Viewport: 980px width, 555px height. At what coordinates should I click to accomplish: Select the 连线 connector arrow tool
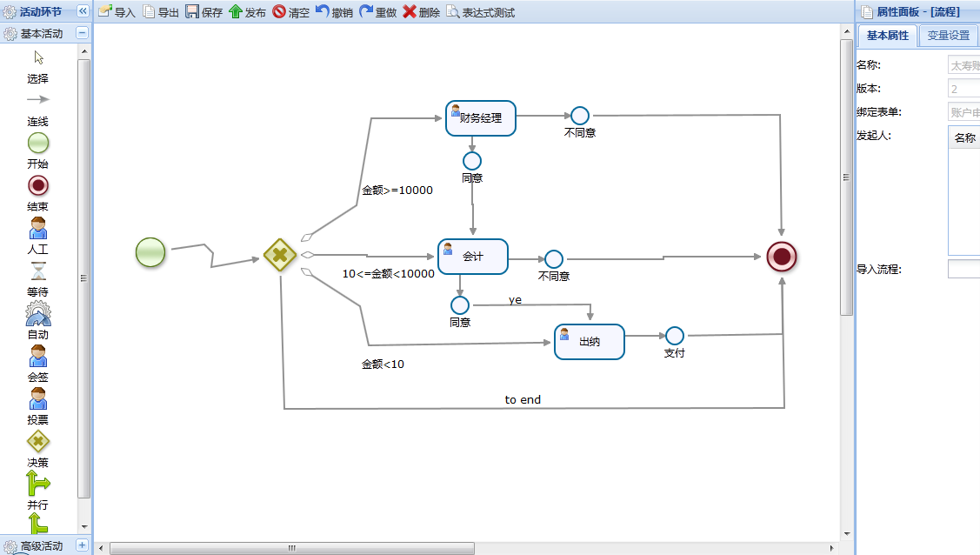38,100
